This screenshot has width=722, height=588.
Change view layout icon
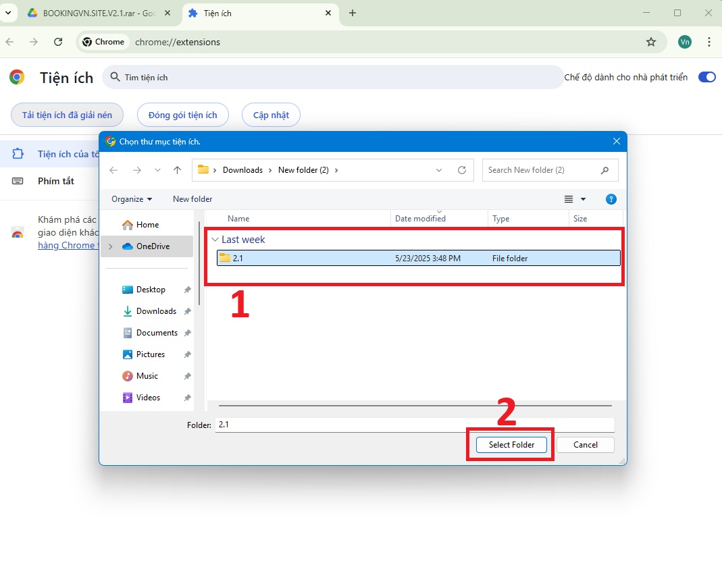(x=569, y=199)
